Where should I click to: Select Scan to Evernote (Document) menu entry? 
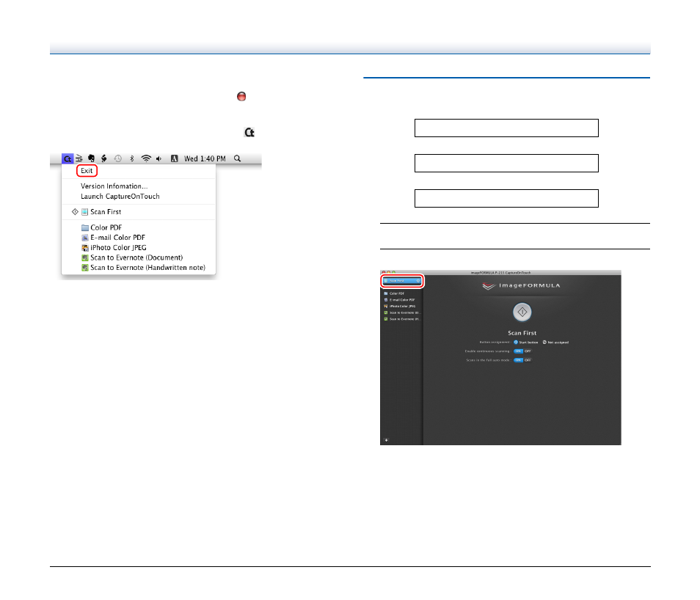tap(132, 257)
